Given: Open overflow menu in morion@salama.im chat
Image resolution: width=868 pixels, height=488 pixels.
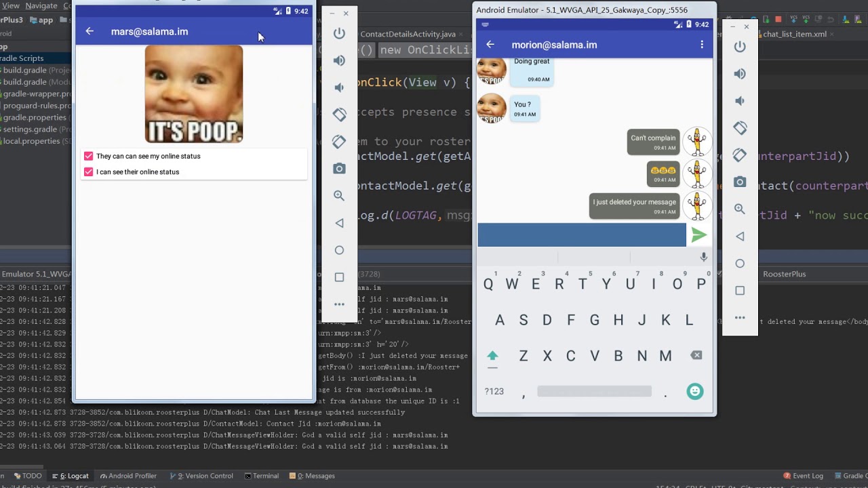Looking at the screenshot, I should (702, 45).
